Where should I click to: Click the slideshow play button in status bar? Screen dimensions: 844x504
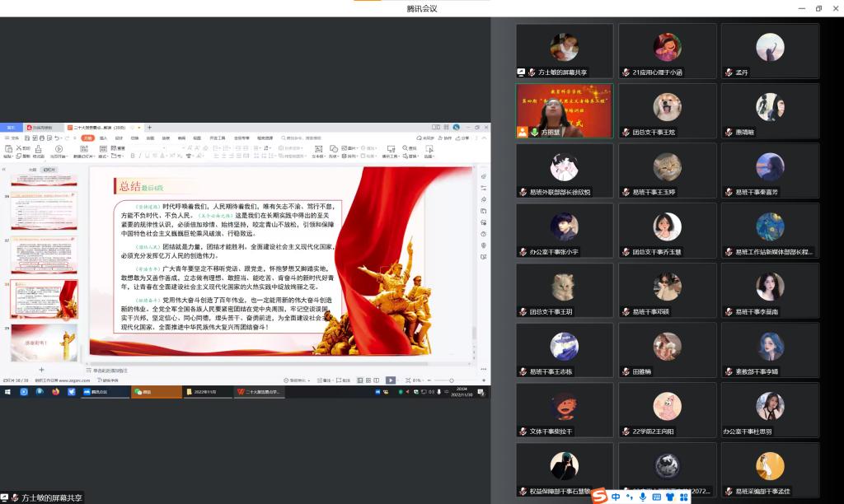click(391, 380)
